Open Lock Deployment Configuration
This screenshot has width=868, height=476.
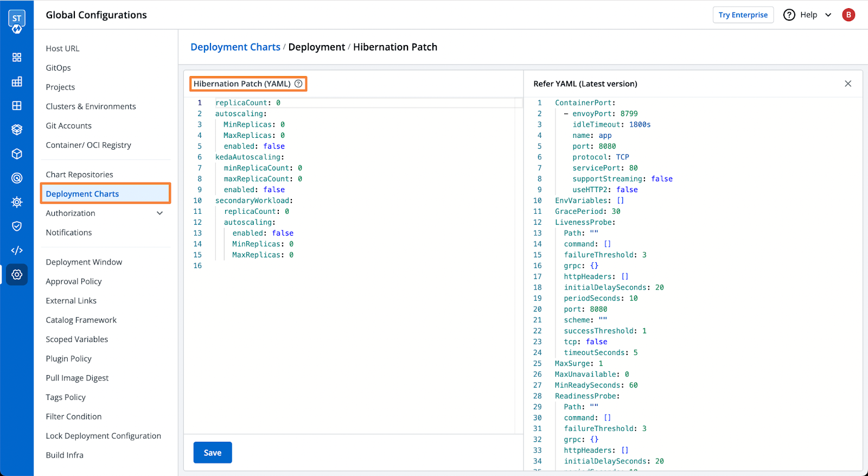tap(103, 436)
